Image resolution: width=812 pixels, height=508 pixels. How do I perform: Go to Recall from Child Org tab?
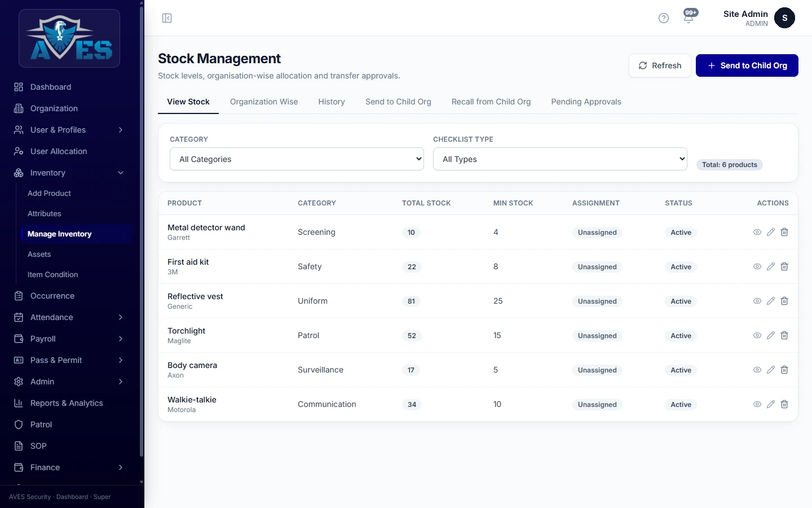point(491,102)
